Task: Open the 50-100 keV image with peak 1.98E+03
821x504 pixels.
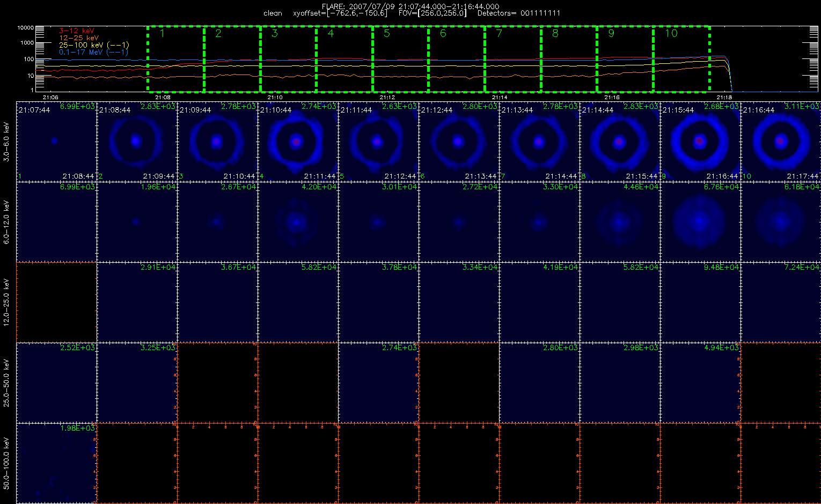Action: [x=56, y=463]
